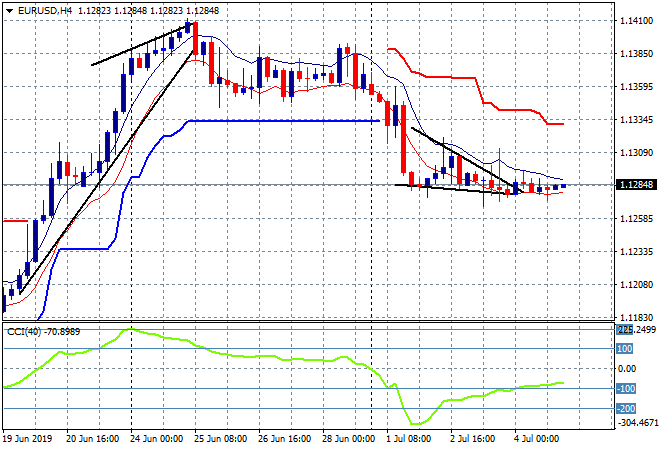Click the 2 Jul 16:00 time label
Viewport: 660px width, 450px height.
pyautogui.click(x=473, y=439)
